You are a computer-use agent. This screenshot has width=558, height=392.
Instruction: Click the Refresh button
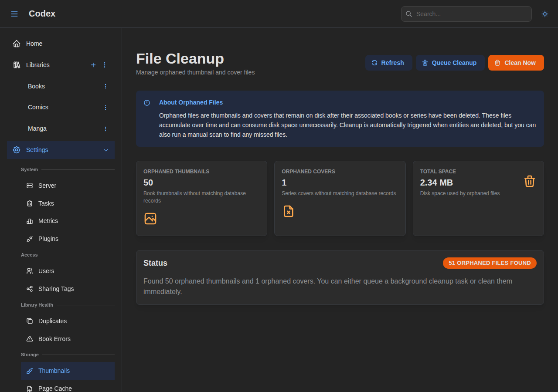pos(388,63)
